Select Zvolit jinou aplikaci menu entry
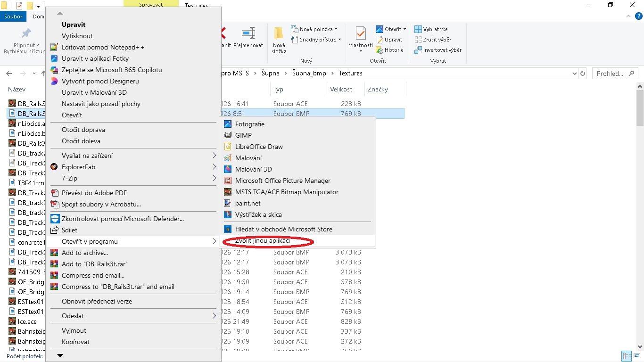 coord(262,241)
